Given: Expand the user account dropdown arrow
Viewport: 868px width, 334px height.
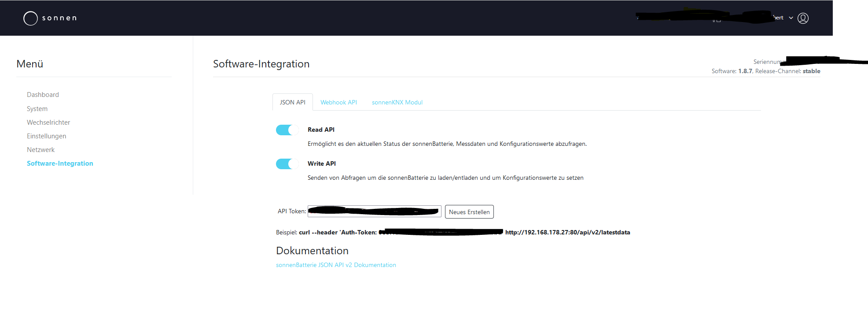Looking at the screenshot, I should (791, 18).
